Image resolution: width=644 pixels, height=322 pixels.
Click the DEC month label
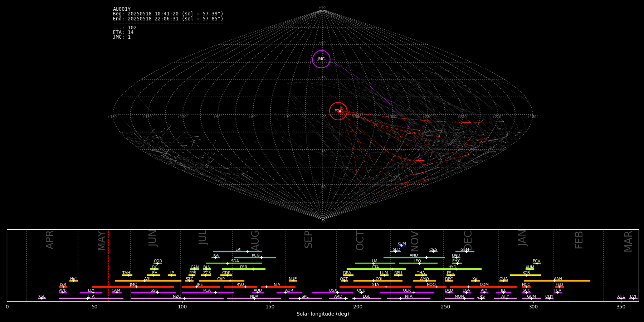[468, 240]
